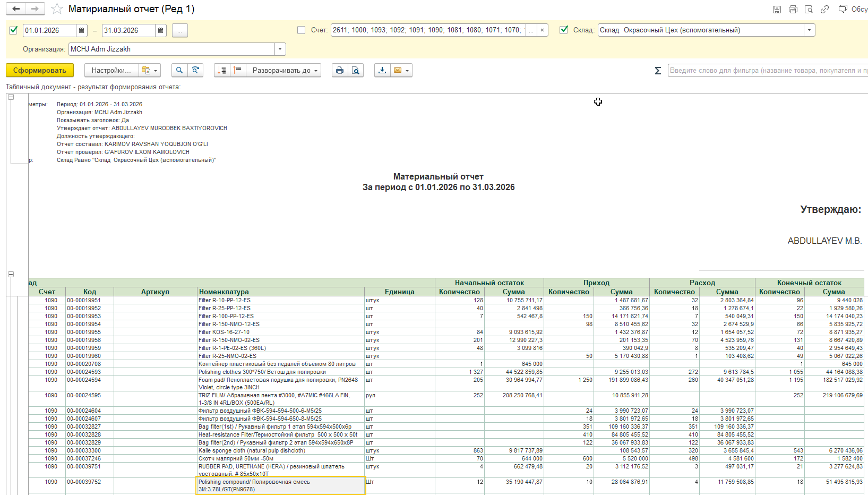Click the Артикул column header

pyautogui.click(x=155, y=292)
